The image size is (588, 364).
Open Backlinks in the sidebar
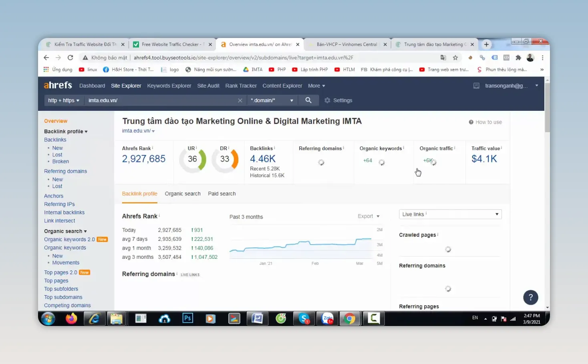[55, 140]
